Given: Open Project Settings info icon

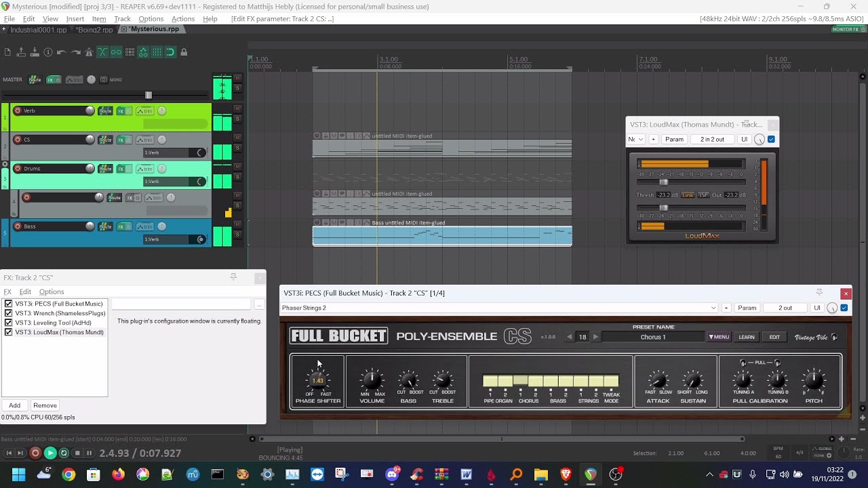Looking at the screenshot, I should 48,52.
